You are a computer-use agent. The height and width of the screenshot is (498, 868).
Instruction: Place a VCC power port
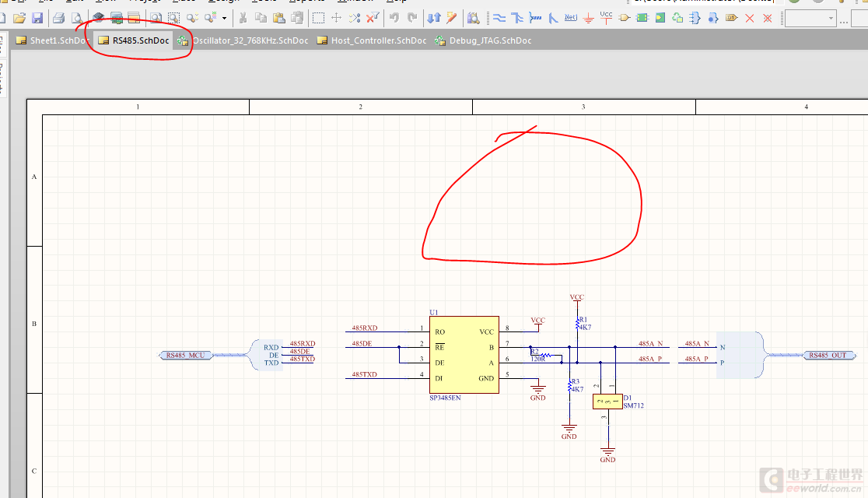click(x=606, y=18)
